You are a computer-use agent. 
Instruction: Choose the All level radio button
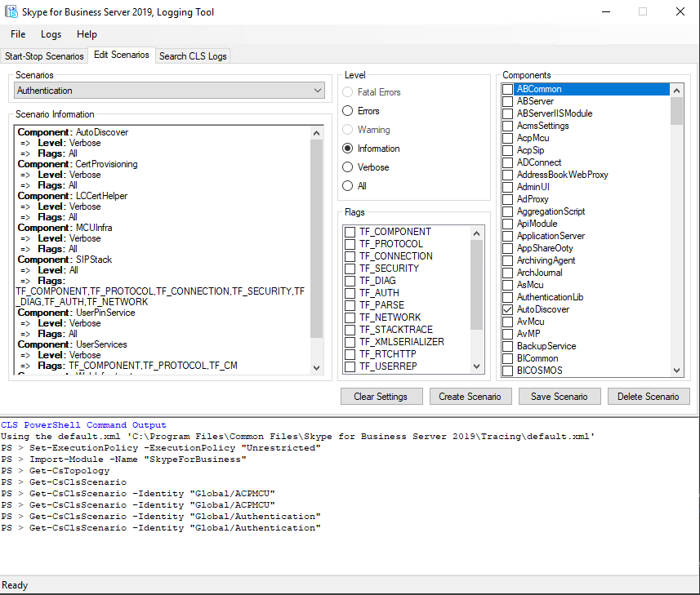point(347,185)
